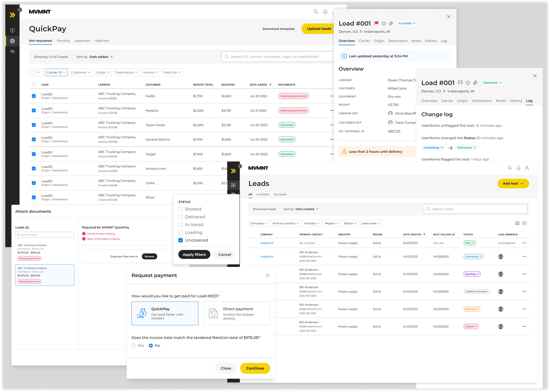Switch to the Pending tab

click(x=63, y=41)
